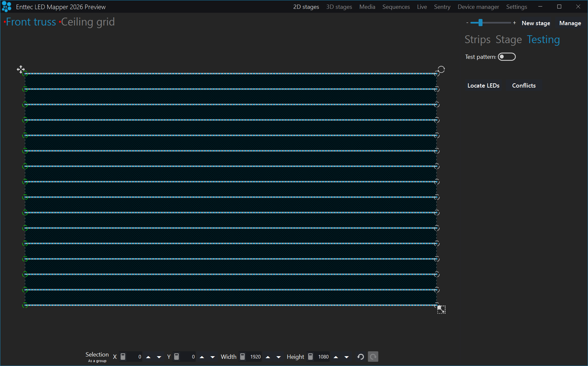Open the calculator for Height value
This screenshot has height=366, width=588.
click(311, 357)
